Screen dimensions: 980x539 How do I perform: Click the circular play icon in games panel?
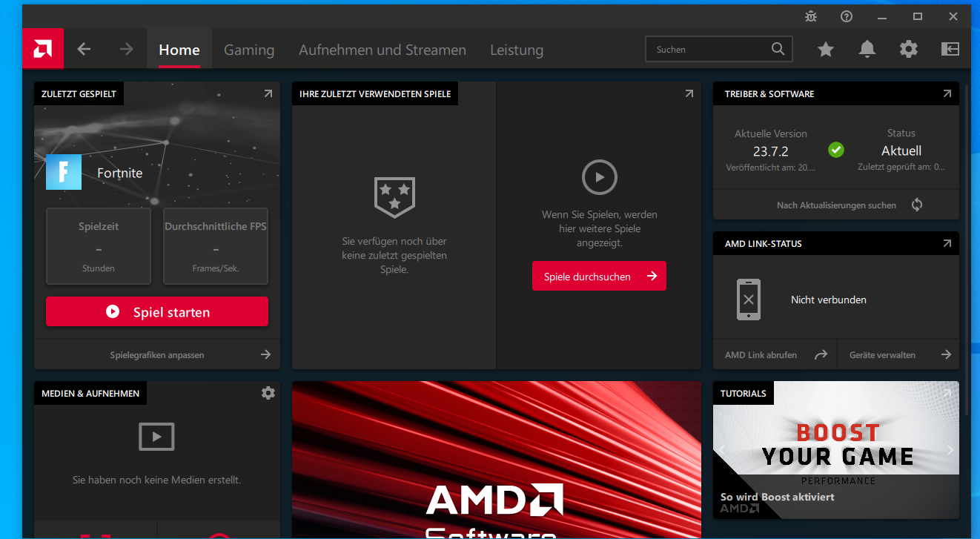(600, 178)
